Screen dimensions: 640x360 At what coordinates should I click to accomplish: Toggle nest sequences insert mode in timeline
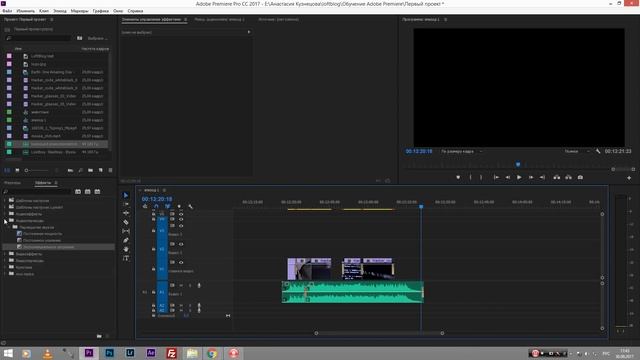coord(145,207)
